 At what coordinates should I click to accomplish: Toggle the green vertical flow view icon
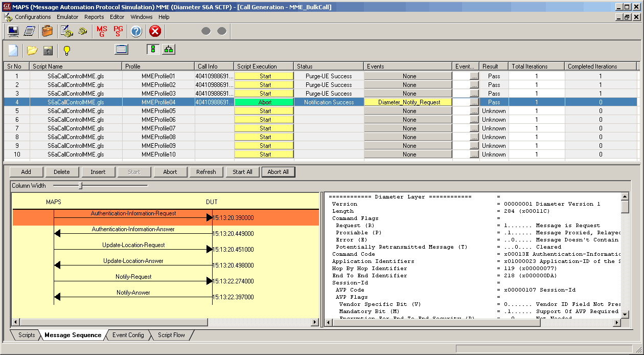(x=153, y=50)
